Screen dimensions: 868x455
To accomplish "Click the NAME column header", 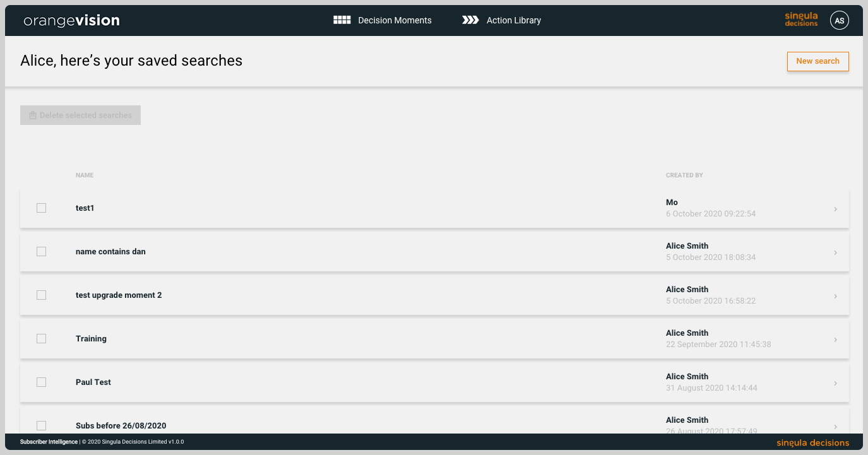I will click(85, 175).
